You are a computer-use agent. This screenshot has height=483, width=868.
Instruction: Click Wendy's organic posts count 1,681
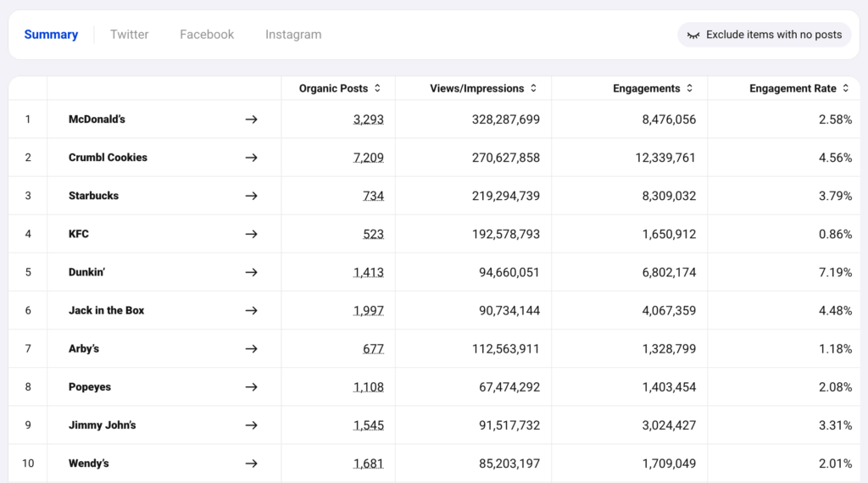tap(368, 464)
